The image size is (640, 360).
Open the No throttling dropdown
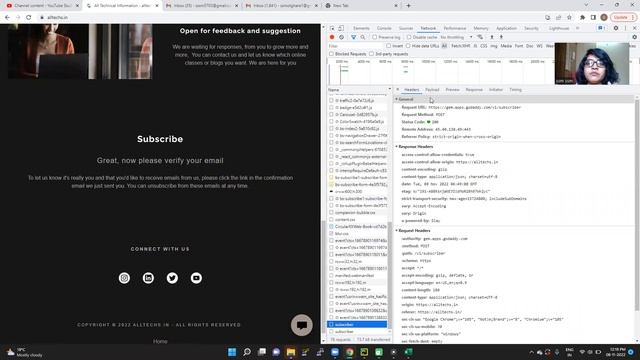[456, 37]
